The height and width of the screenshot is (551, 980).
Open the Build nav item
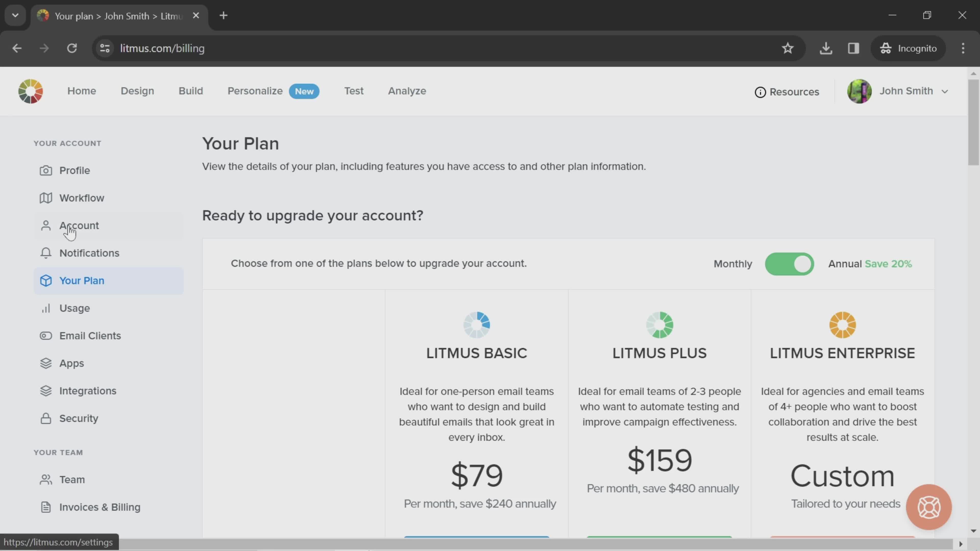191,91
